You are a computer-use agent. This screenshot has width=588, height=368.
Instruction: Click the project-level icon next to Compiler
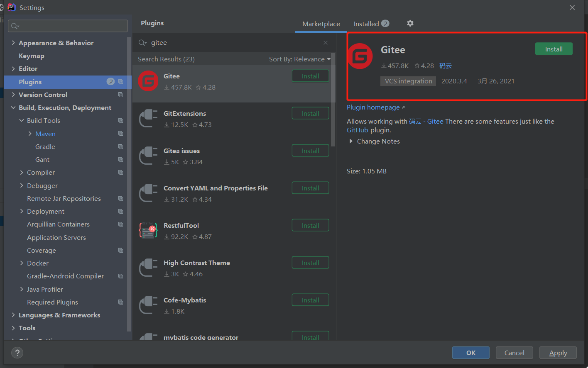click(120, 172)
